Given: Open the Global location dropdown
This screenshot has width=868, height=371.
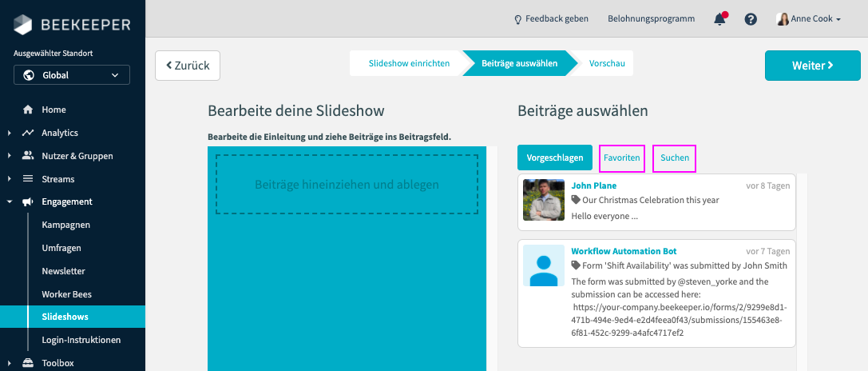Looking at the screenshot, I should (x=72, y=75).
